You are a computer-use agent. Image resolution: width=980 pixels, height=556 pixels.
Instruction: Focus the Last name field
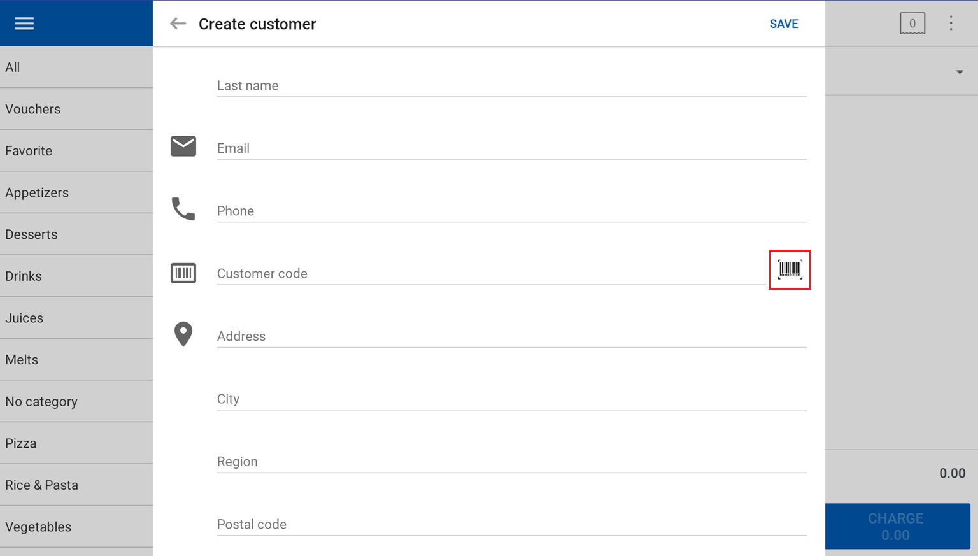(x=511, y=85)
